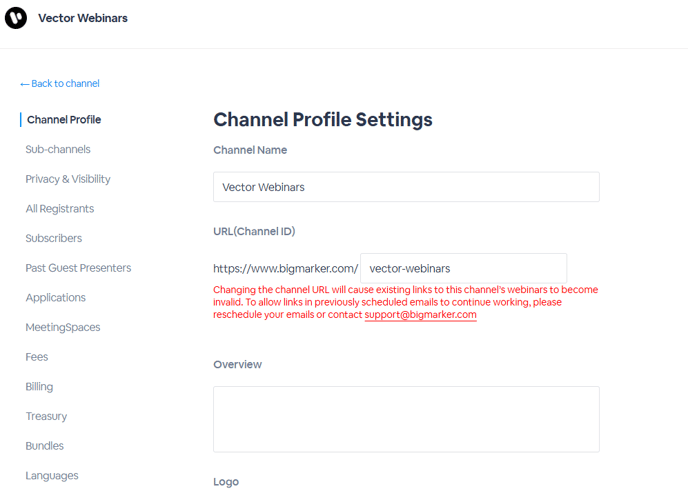Select Bundles in sidebar

[x=44, y=446]
